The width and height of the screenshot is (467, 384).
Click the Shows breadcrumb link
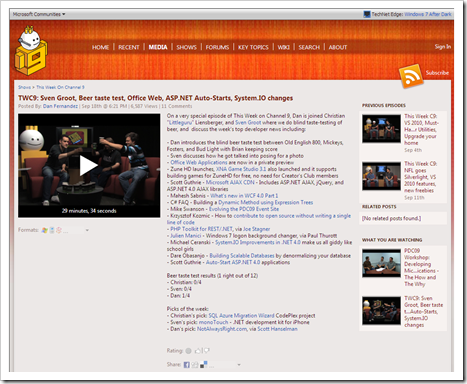click(24, 87)
